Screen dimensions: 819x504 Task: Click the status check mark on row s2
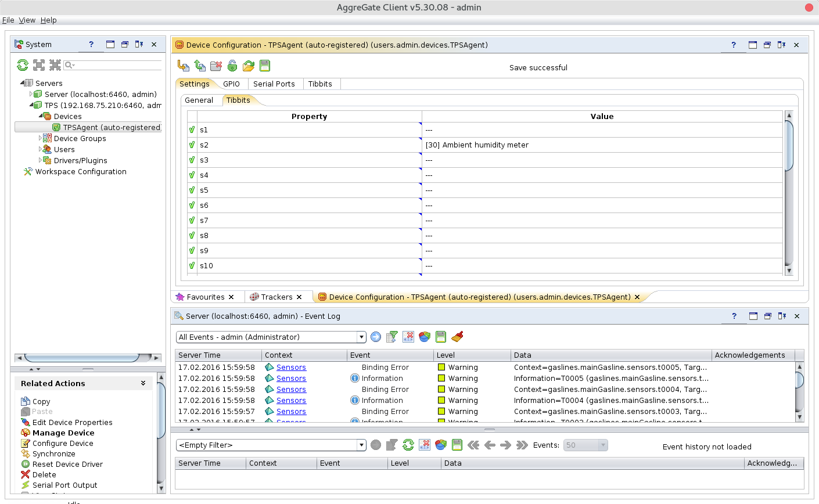pyautogui.click(x=192, y=145)
